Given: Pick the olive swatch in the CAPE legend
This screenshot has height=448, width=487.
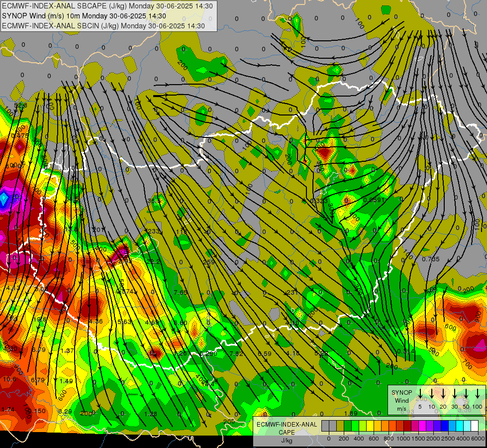Looking at the screenshot, I should 340,426.
